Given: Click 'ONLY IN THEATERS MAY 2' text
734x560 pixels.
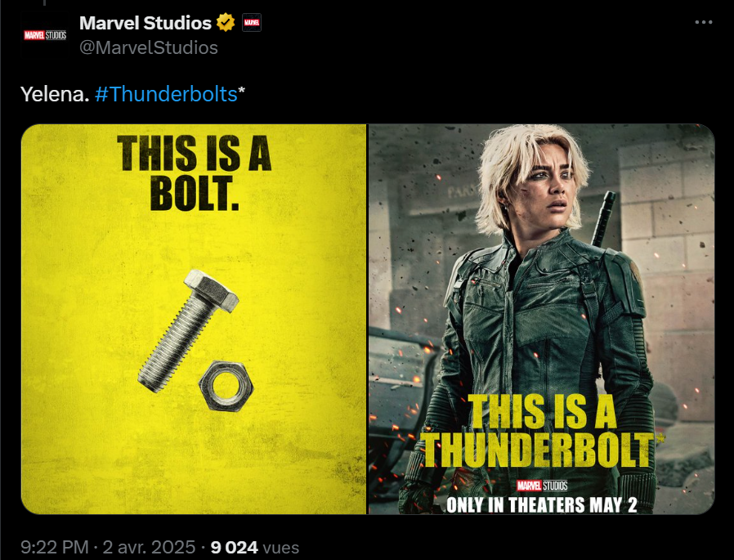Looking at the screenshot, I should 542,504.
